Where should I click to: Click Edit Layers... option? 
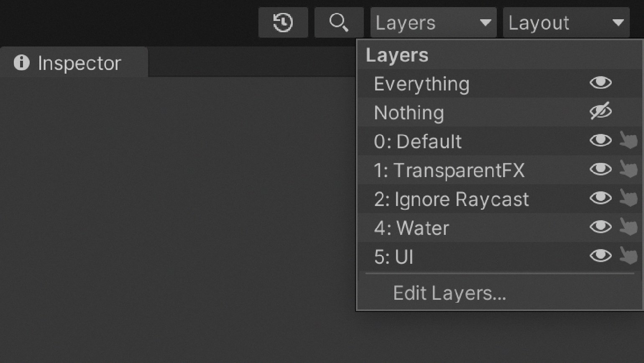pos(450,293)
